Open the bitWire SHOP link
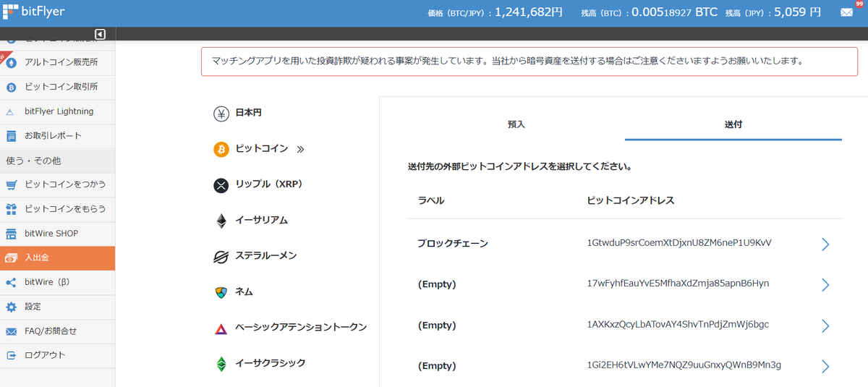868x387 pixels. coord(51,234)
